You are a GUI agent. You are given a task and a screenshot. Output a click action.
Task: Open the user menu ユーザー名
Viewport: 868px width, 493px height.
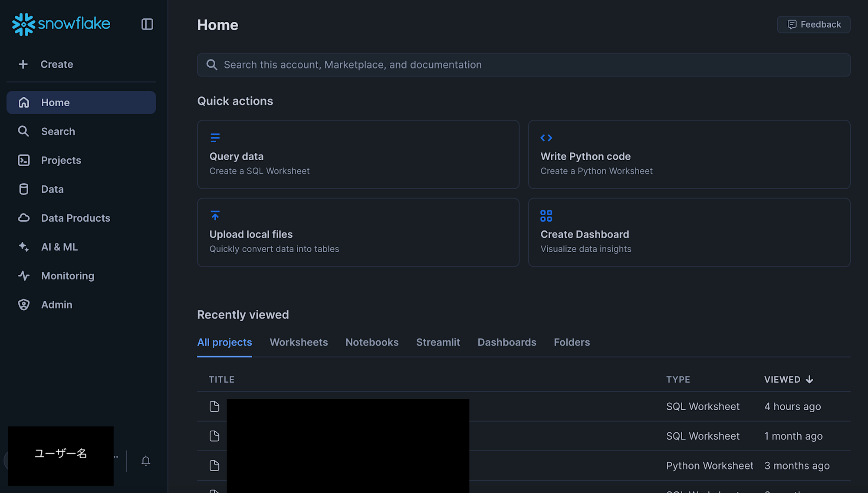(61, 456)
